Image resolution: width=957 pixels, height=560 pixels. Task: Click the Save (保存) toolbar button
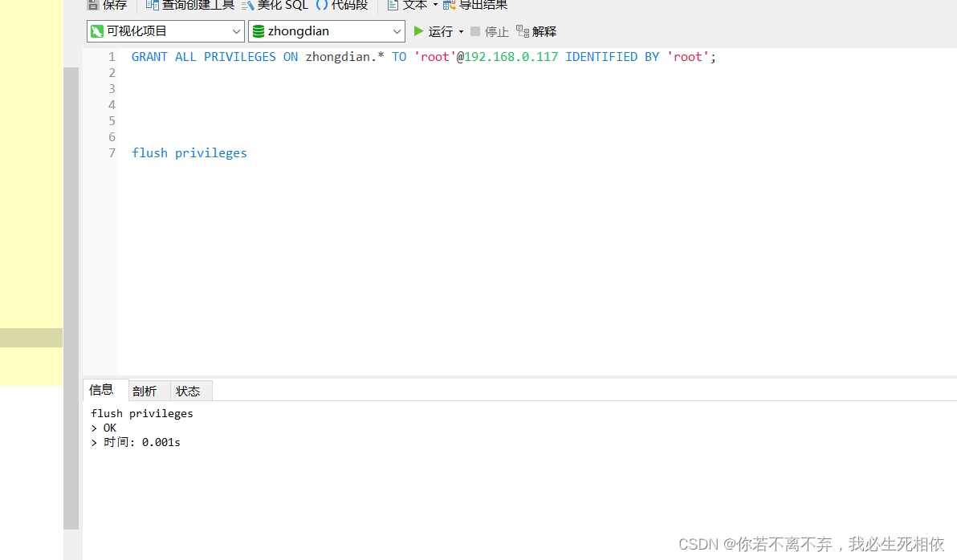[x=107, y=5]
